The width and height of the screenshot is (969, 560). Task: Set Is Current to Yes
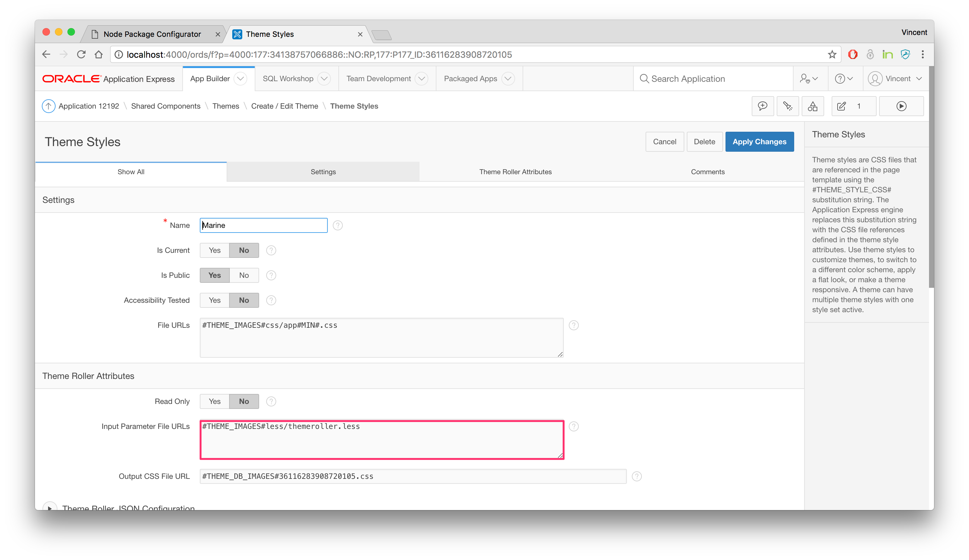click(214, 250)
